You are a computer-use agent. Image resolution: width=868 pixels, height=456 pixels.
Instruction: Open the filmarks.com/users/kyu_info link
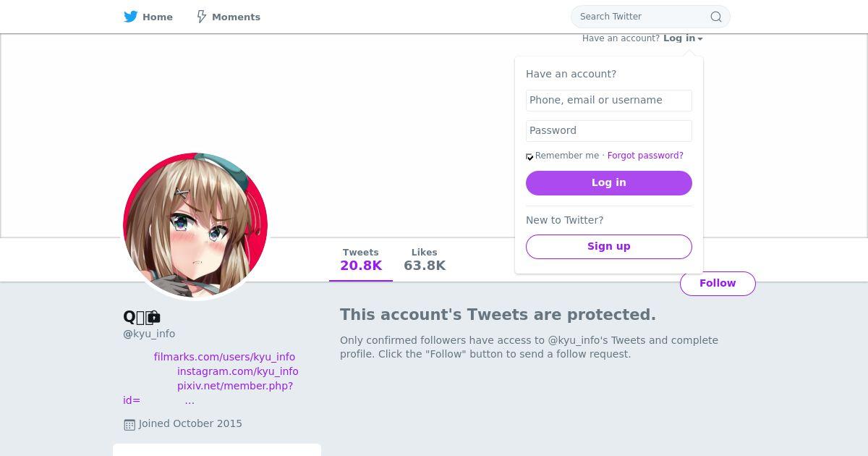pyautogui.click(x=224, y=357)
